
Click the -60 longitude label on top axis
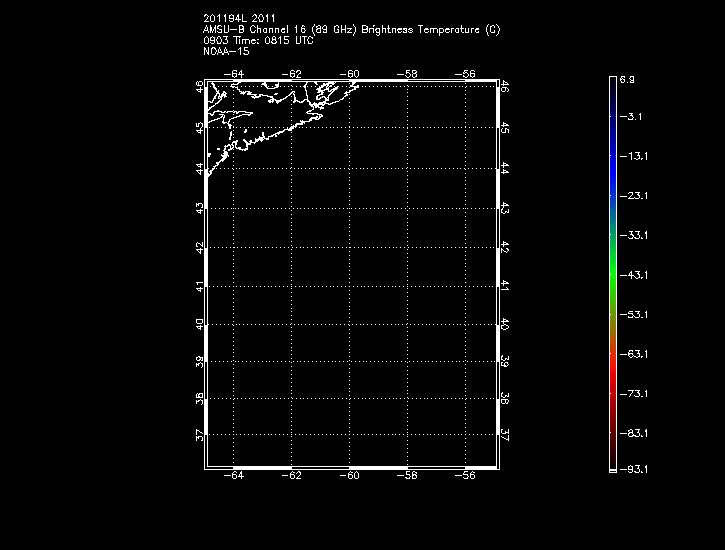coord(350,74)
